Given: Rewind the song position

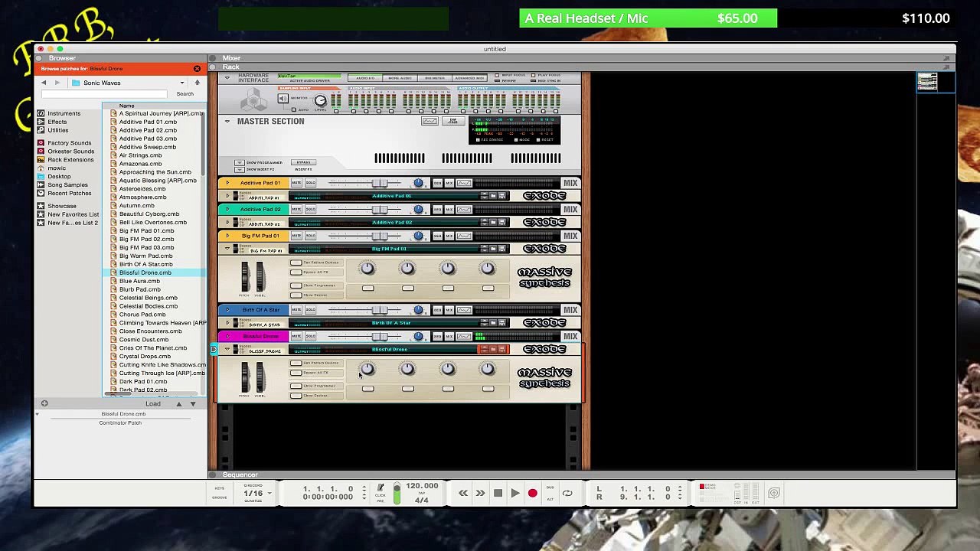Looking at the screenshot, I should (x=463, y=494).
